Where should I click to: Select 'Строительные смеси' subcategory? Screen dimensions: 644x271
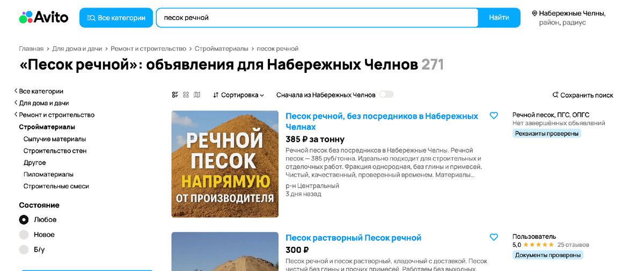click(56, 186)
